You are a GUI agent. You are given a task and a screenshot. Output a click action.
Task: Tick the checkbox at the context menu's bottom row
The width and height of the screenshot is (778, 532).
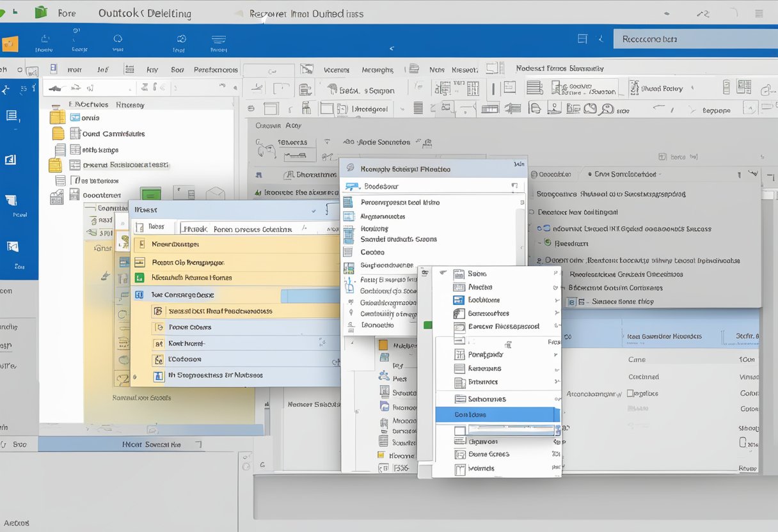(459, 469)
